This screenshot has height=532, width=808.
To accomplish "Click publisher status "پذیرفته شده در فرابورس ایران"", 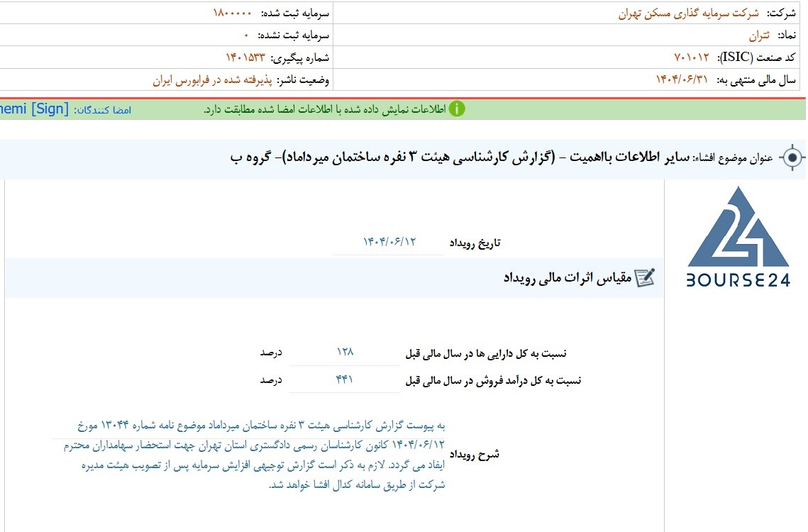I will pyautogui.click(x=212, y=80).
